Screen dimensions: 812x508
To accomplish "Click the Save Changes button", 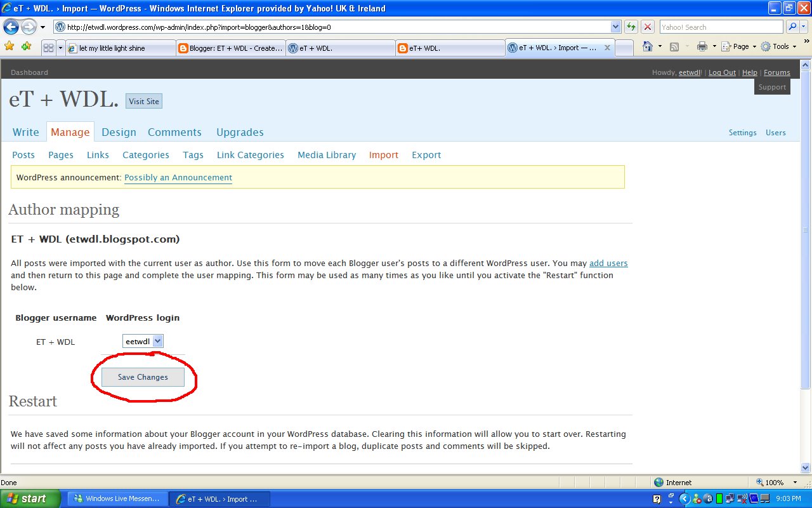I will pos(143,377).
